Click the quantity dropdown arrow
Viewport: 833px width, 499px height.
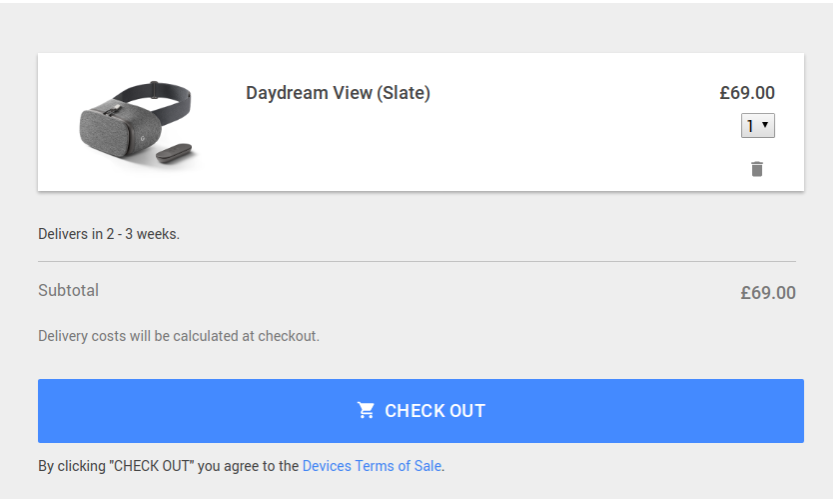(765, 126)
